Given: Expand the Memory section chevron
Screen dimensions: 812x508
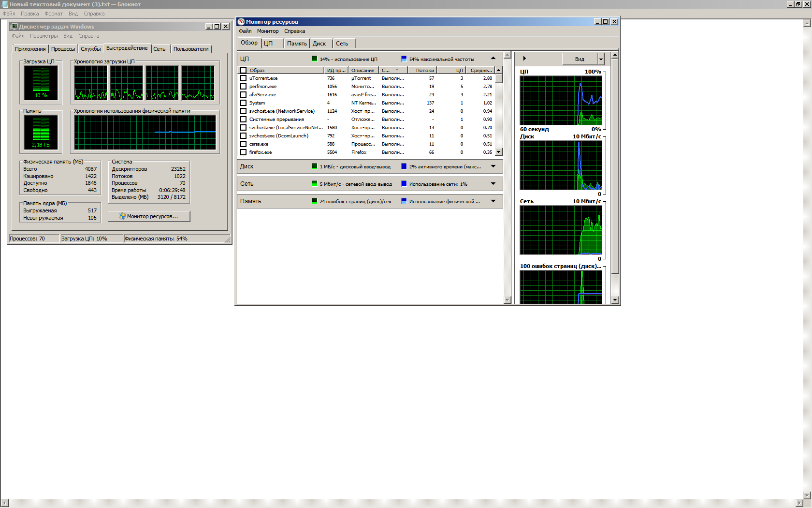Looking at the screenshot, I should click(493, 201).
